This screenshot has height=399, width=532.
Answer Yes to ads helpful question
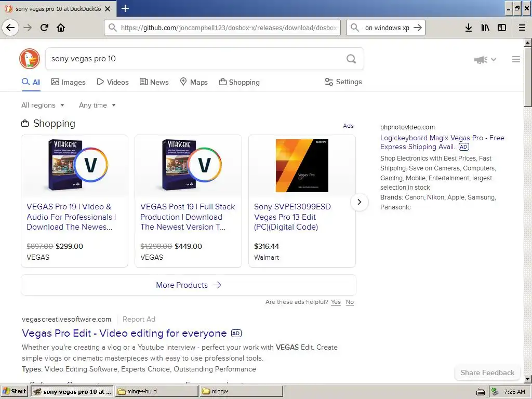click(336, 302)
